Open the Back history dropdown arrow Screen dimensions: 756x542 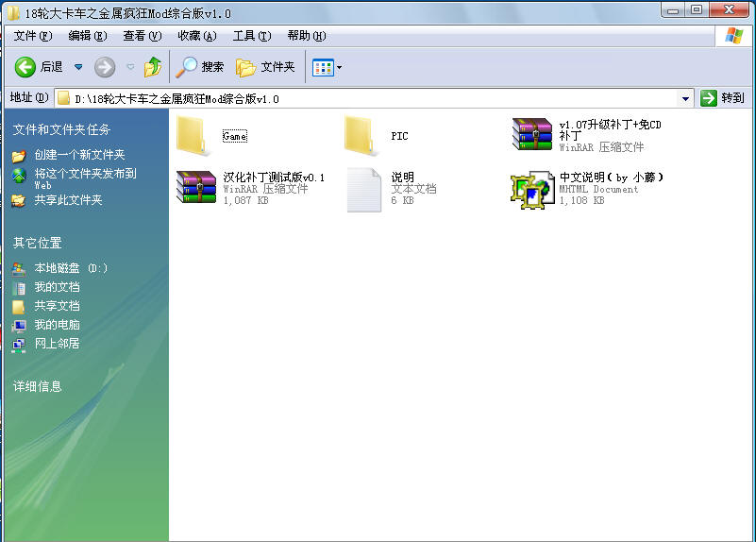point(78,67)
